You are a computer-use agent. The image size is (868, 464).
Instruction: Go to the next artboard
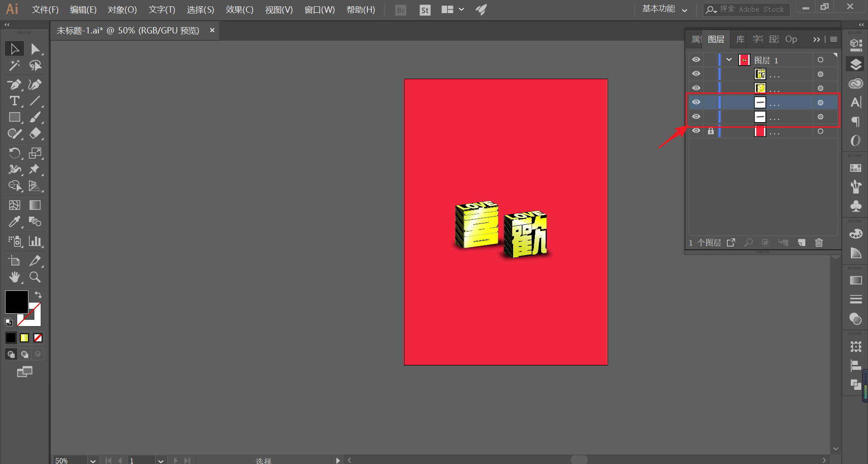pyautogui.click(x=176, y=460)
